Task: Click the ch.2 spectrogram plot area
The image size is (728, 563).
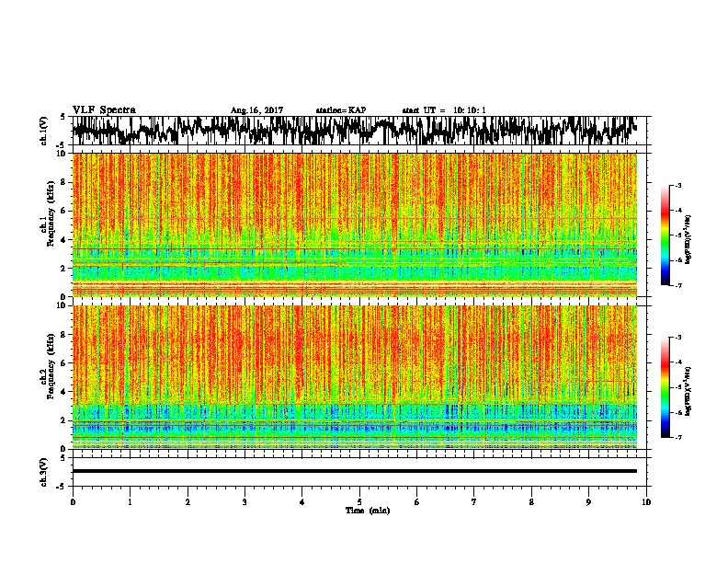Action: [x=354, y=377]
